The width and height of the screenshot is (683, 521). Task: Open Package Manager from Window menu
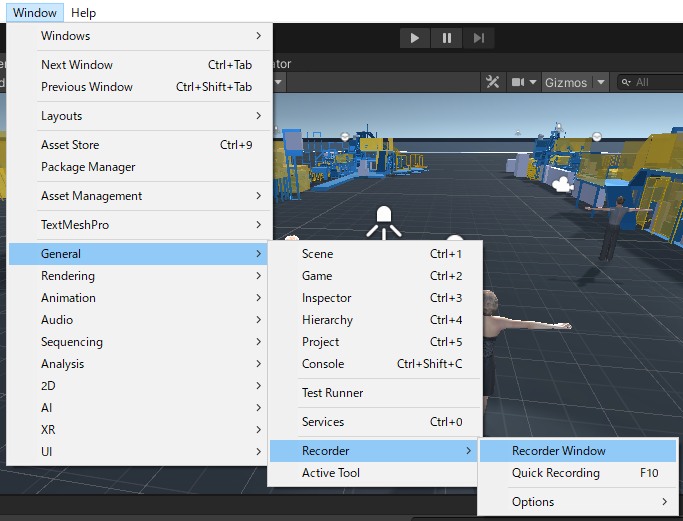click(x=88, y=167)
